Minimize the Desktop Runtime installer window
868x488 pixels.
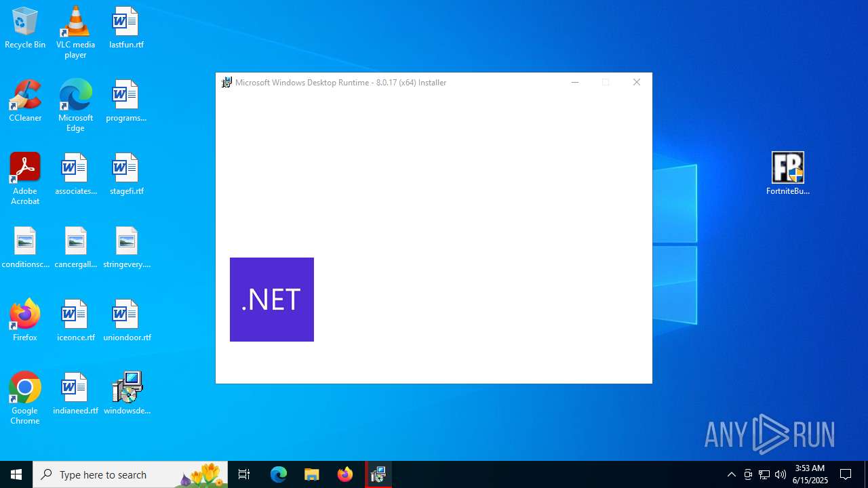coord(575,83)
